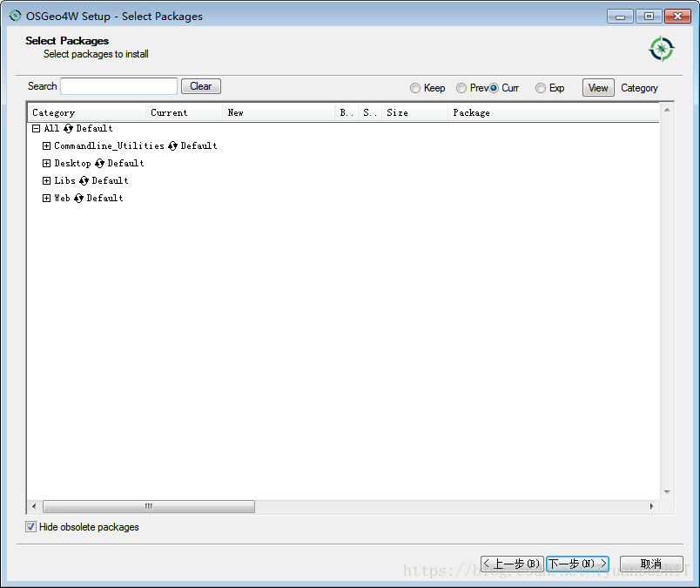This screenshot has width=700, height=588.
Task: Expand the Desktop category
Action: point(46,164)
